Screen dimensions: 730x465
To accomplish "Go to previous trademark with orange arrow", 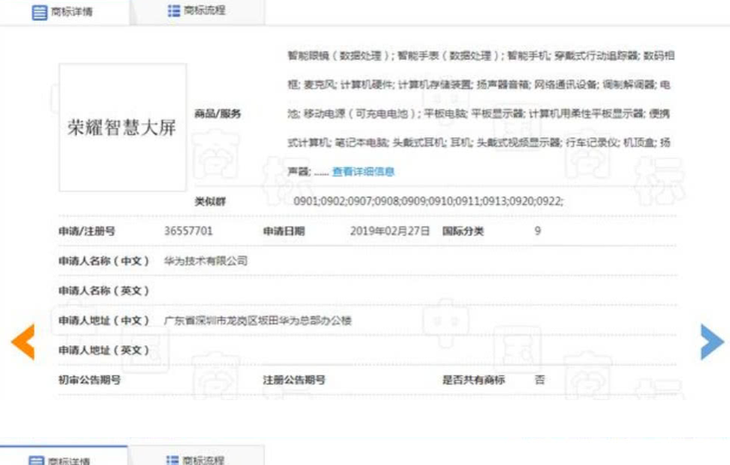I will [x=23, y=342].
